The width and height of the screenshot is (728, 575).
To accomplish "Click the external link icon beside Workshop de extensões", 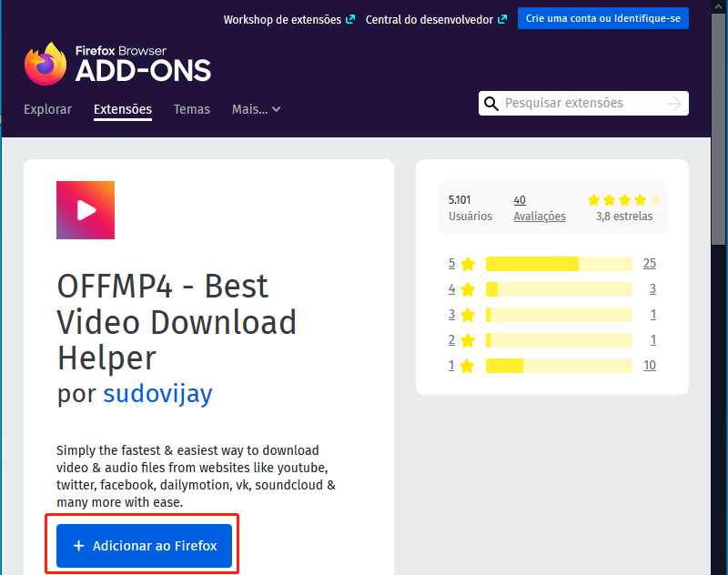I will 350,19.
